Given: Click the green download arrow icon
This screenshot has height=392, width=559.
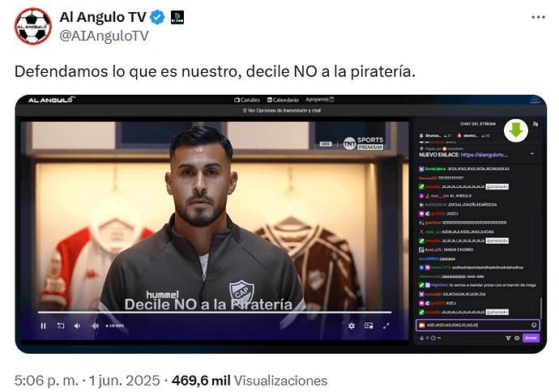Looking at the screenshot, I should pos(516,130).
